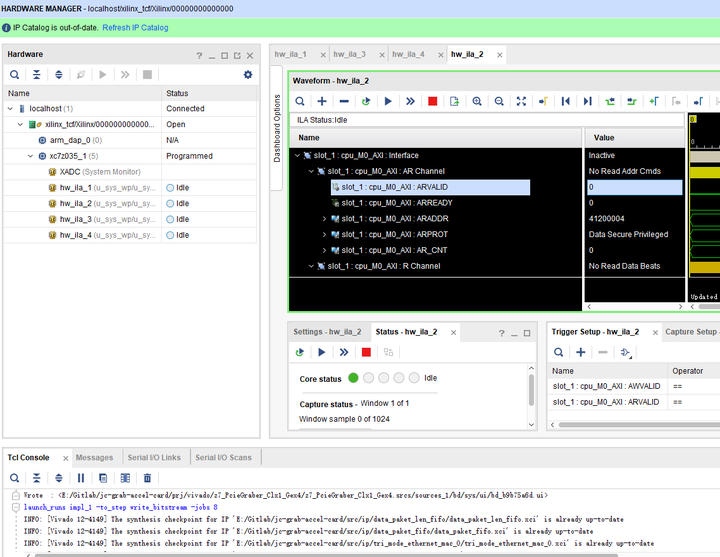This screenshot has width=720, height=557.
Task: Run trigger in Status panel
Action: pyautogui.click(x=321, y=352)
